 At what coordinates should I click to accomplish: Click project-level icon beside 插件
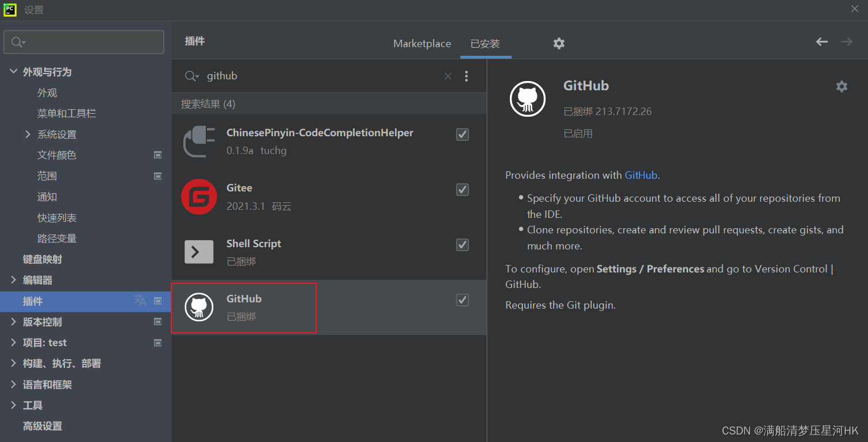tap(158, 301)
